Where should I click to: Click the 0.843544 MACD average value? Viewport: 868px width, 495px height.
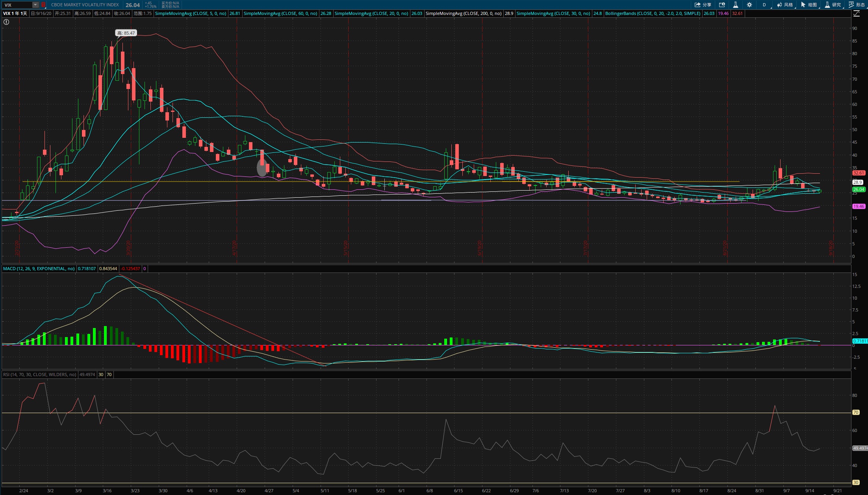click(108, 269)
